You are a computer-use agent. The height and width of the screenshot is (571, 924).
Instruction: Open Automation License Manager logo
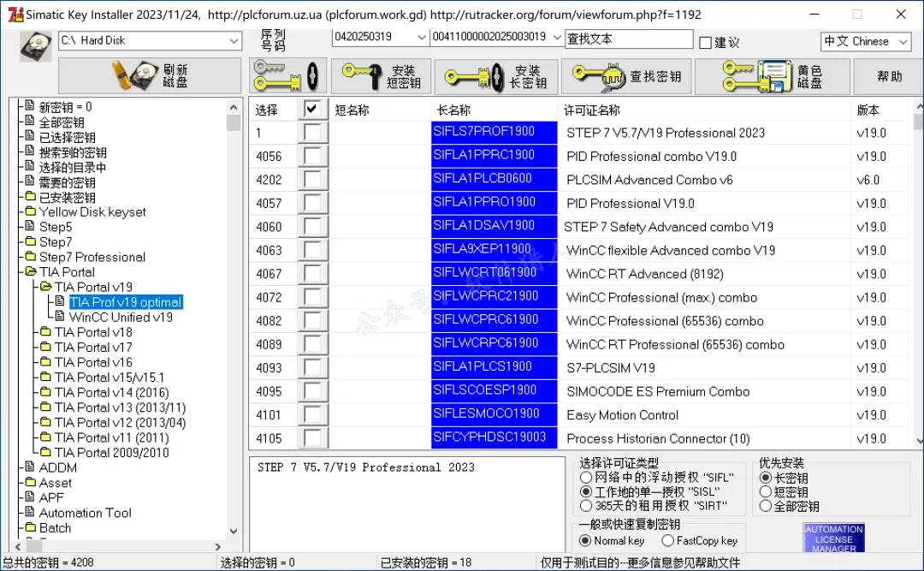click(834, 538)
